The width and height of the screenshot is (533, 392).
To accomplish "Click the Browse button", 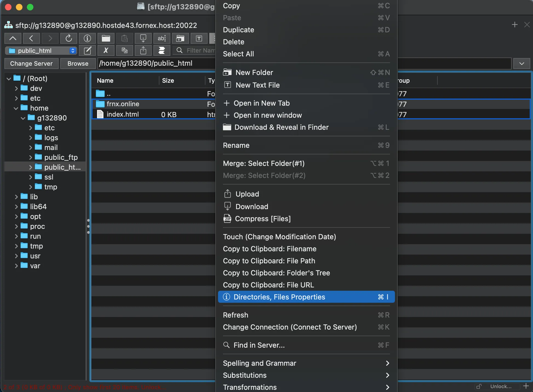I will click(x=78, y=64).
